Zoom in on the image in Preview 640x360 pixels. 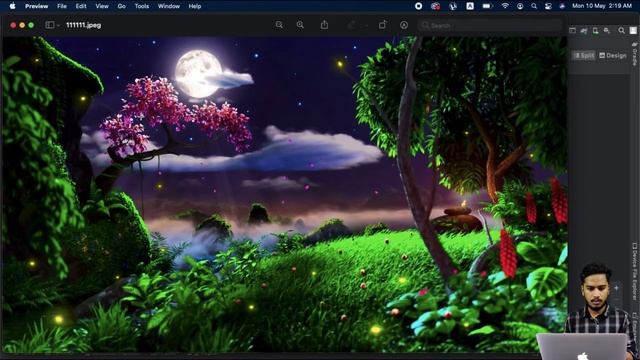[300, 25]
